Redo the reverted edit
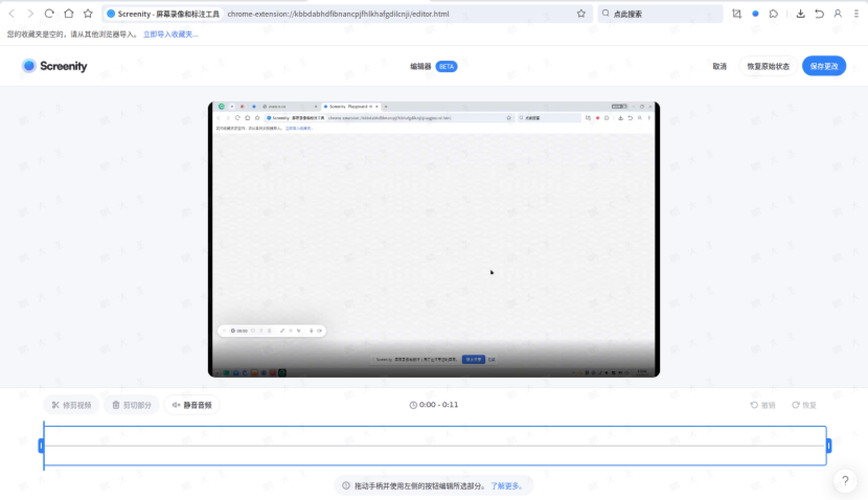 tap(804, 404)
